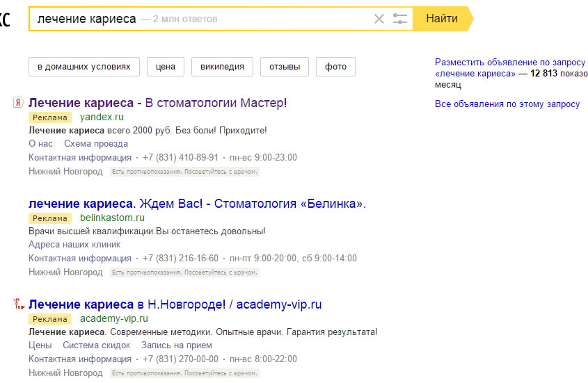Select the 'в домашних условиях' suggestion chip
Viewport: 588px width, 383px height.
pyautogui.click(x=84, y=67)
